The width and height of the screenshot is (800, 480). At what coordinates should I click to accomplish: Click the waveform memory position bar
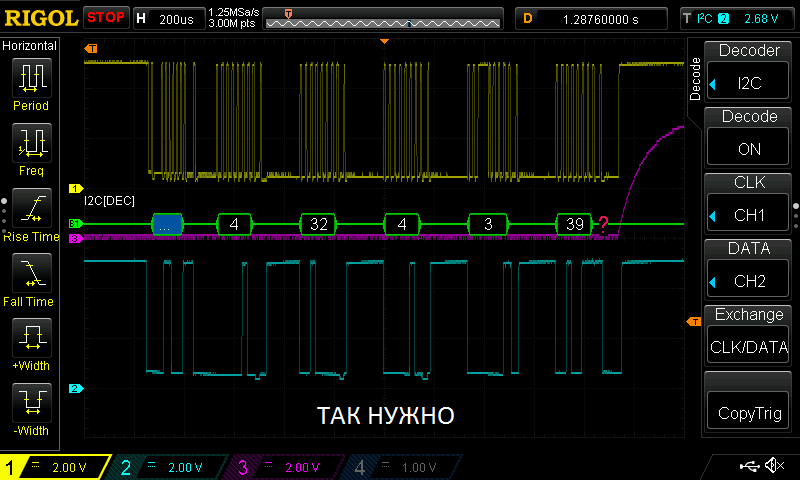[384, 19]
